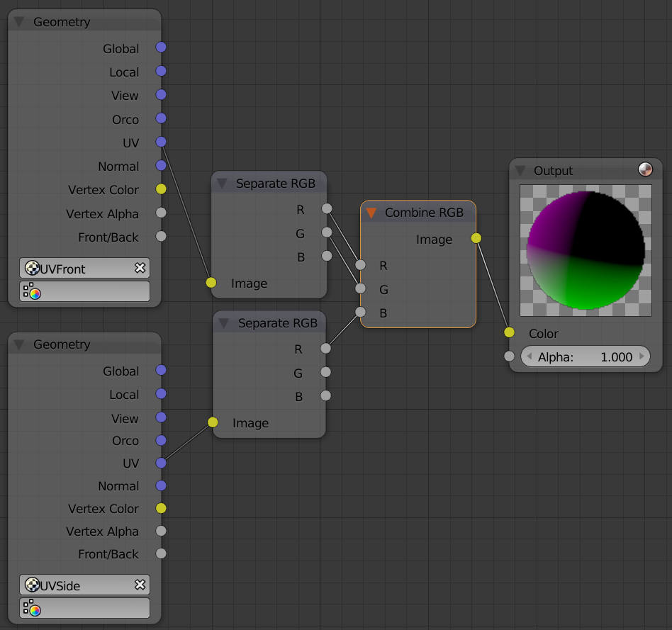The height and width of the screenshot is (630, 672).
Task: Click Combine RGB R input socket
Action: coord(361,265)
